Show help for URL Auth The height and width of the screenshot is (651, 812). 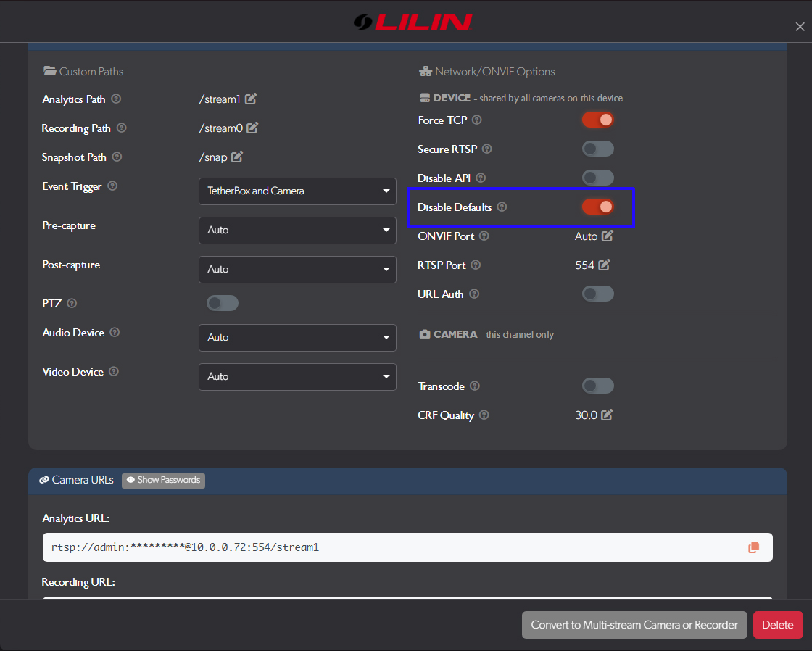(x=474, y=294)
